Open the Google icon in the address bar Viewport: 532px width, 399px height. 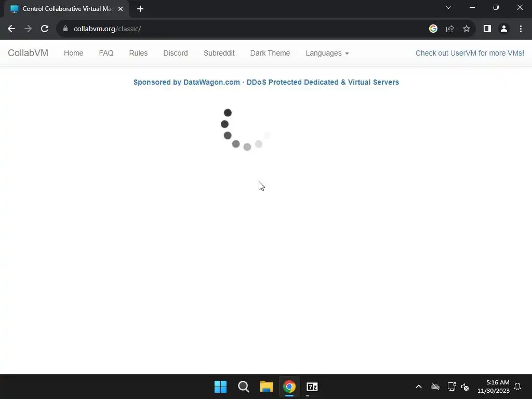pyautogui.click(x=433, y=29)
